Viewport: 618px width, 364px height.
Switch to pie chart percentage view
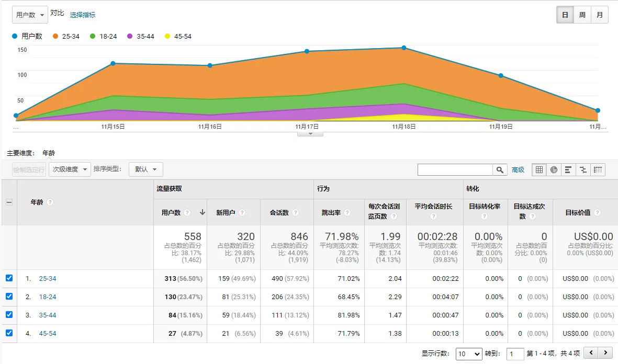point(554,169)
